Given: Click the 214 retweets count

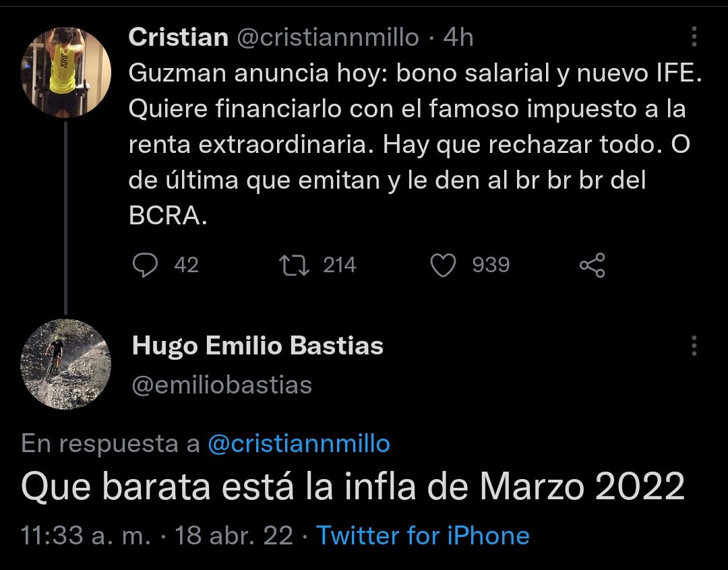Looking at the screenshot, I should (339, 265).
